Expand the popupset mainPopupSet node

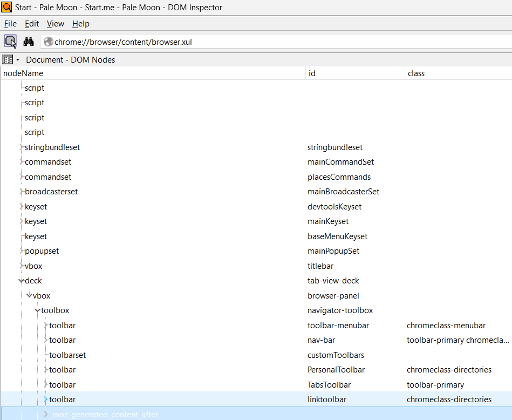tap(21, 251)
